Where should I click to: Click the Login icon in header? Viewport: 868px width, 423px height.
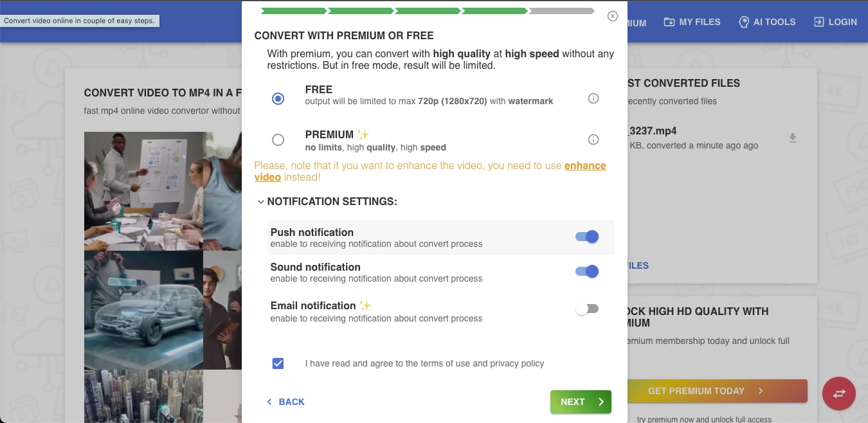818,22
